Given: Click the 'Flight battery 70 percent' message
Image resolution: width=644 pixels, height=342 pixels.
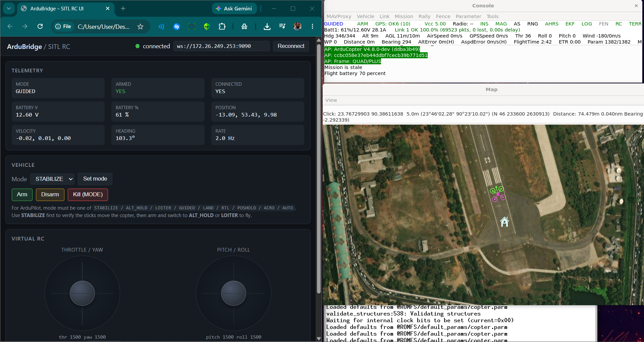Looking at the screenshot, I should coord(355,73).
